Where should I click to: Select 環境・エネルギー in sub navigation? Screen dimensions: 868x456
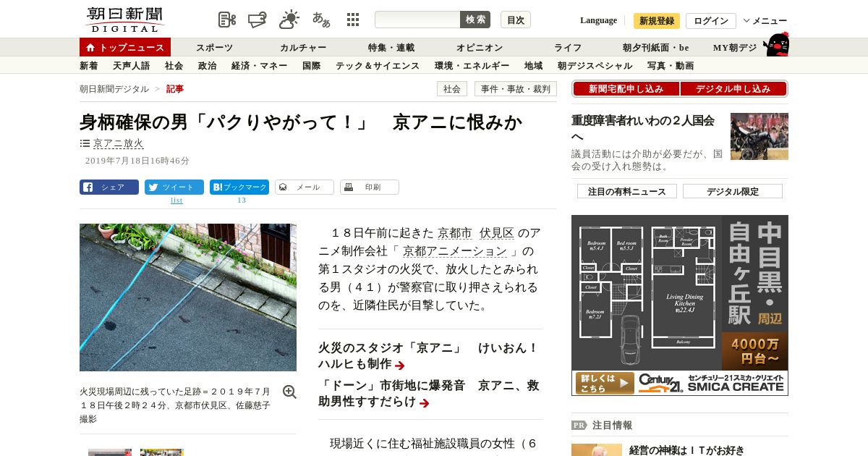[472, 66]
